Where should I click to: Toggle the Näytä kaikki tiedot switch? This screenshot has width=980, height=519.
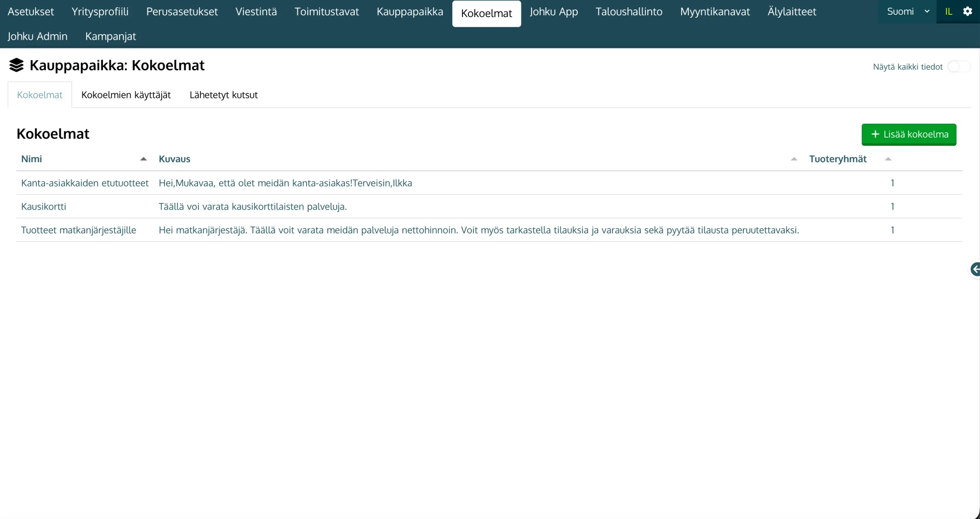(958, 67)
